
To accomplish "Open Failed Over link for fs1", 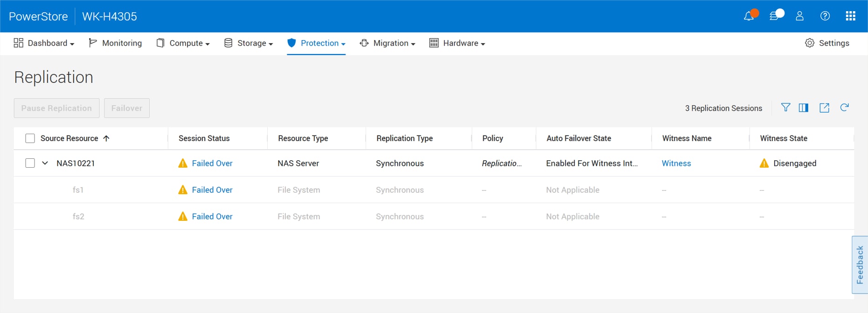I will [212, 190].
